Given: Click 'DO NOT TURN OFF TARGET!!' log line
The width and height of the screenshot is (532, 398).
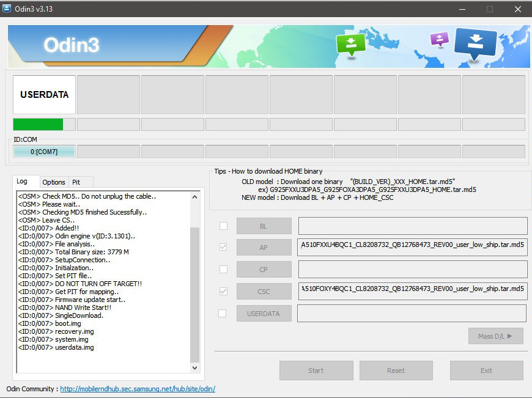Looking at the screenshot, I should 80,284.
